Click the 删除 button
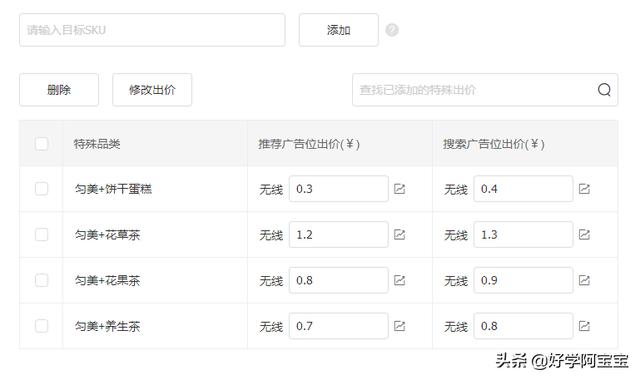Viewport: 640px width, 380px height. [59, 90]
